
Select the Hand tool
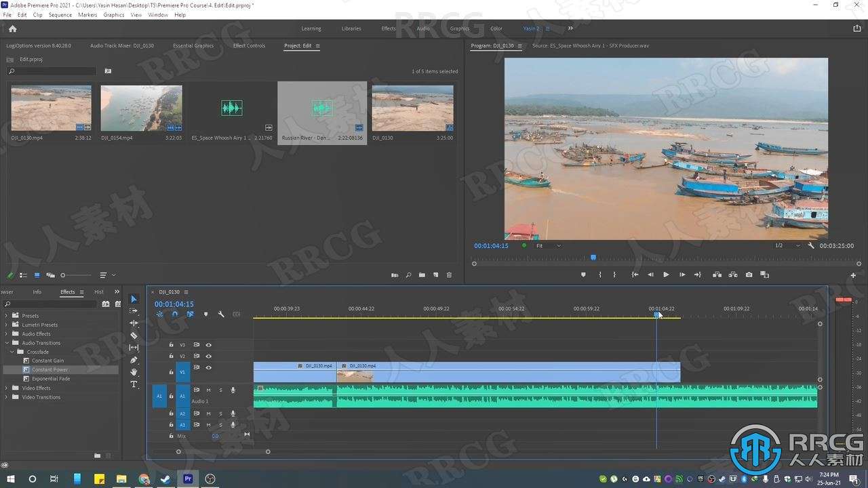pyautogui.click(x=134, y=372)
